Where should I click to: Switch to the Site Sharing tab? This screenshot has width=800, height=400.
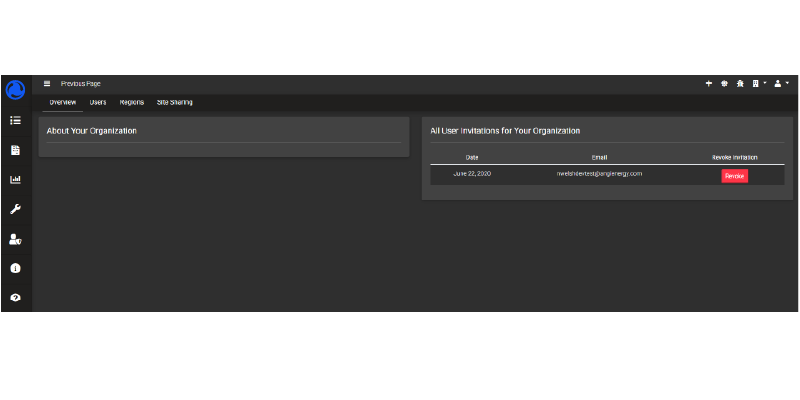pos(174,102)
